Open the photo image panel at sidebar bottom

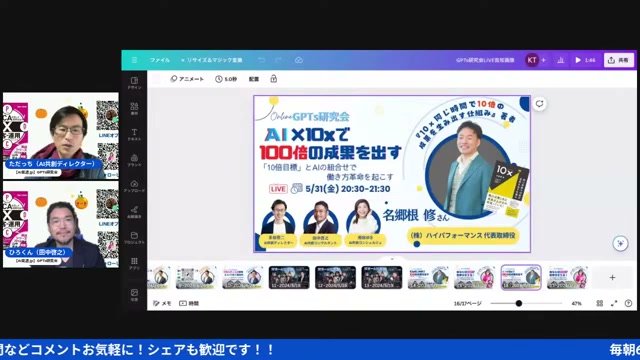[134, 295]
